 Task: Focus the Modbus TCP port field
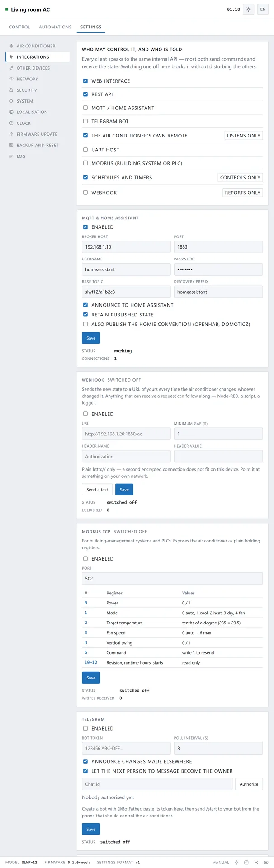pos(172,579)
